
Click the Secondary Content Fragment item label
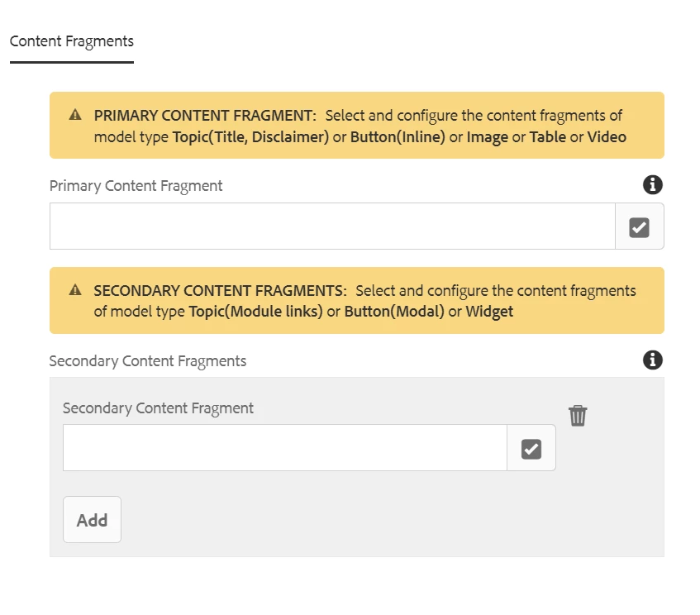pyautogui.click(x=158, y=408)
